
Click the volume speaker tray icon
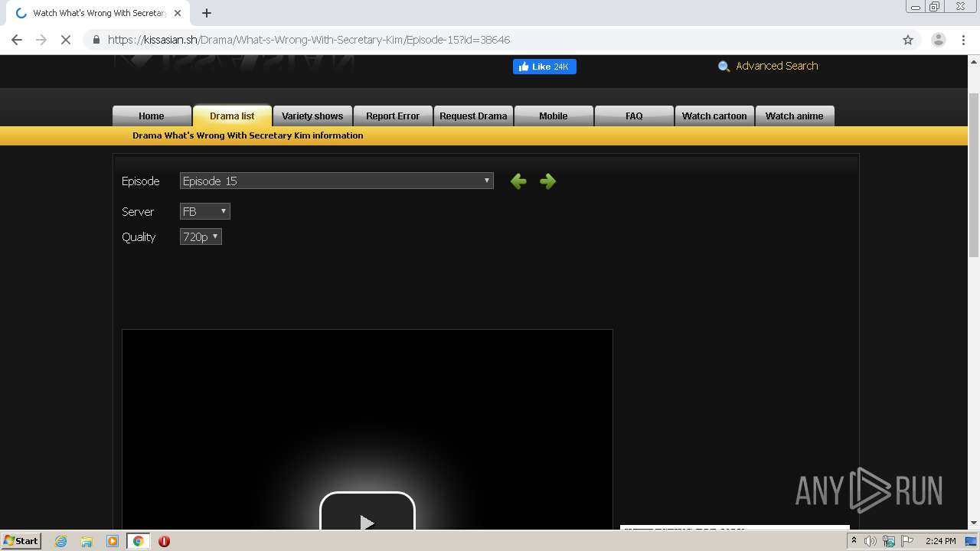coord(871,541)
